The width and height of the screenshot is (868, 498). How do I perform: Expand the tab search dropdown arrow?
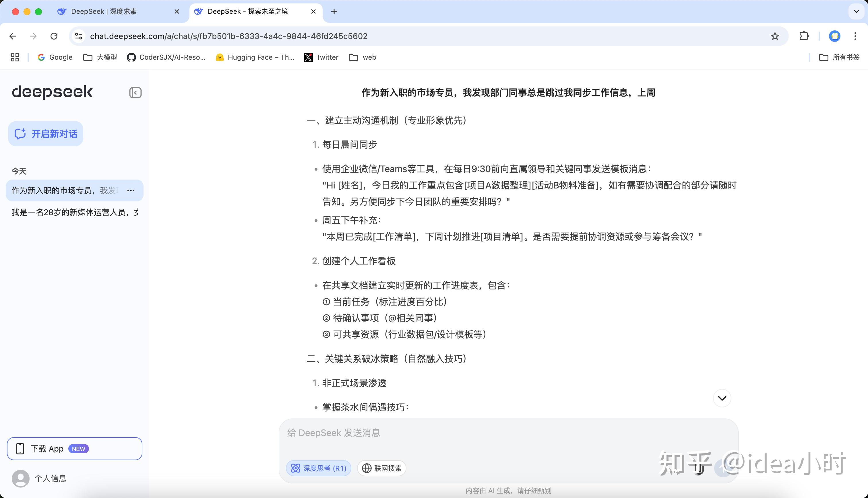point(856,11)
